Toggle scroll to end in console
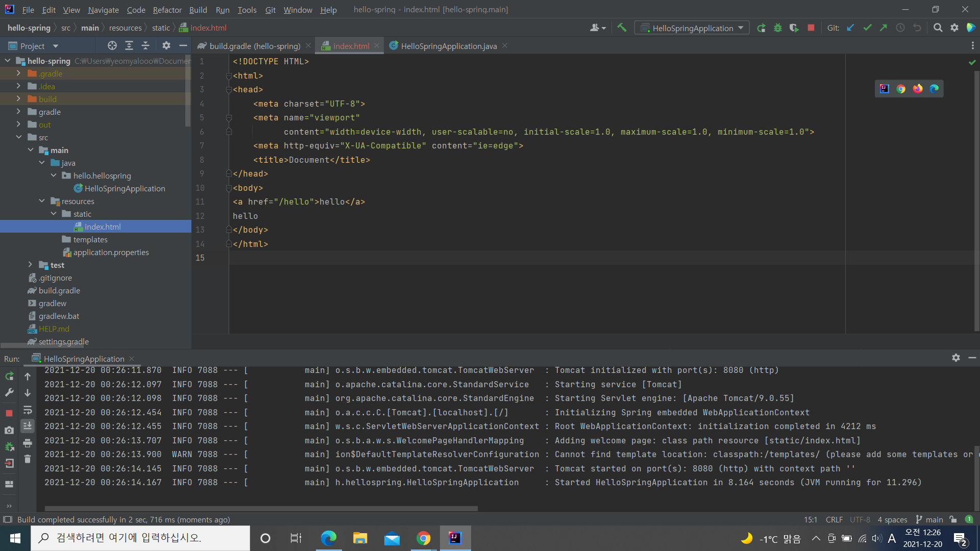Image resolution: width=980 pixels, height=551 pixels. (x=28, y=426)
